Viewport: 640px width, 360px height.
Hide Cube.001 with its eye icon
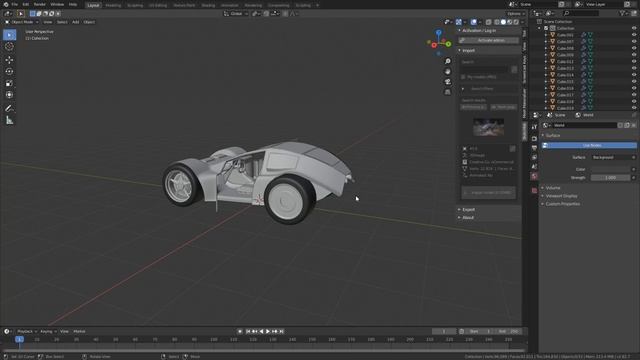634,35
